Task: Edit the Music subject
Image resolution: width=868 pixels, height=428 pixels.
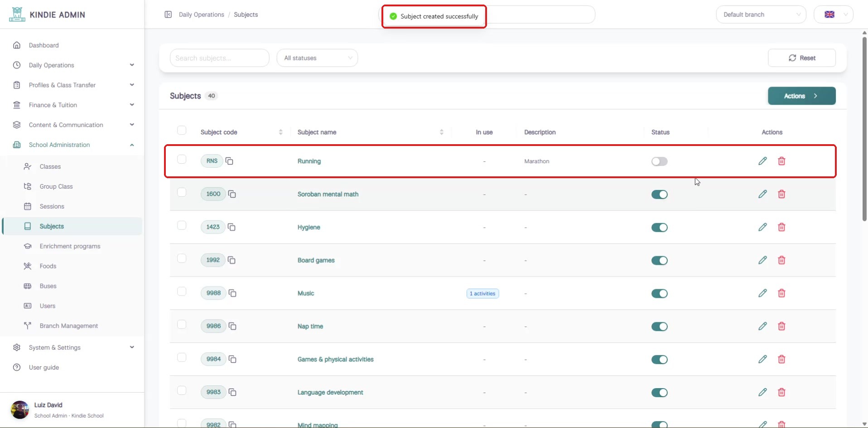Action: click(x=762, y=293)
